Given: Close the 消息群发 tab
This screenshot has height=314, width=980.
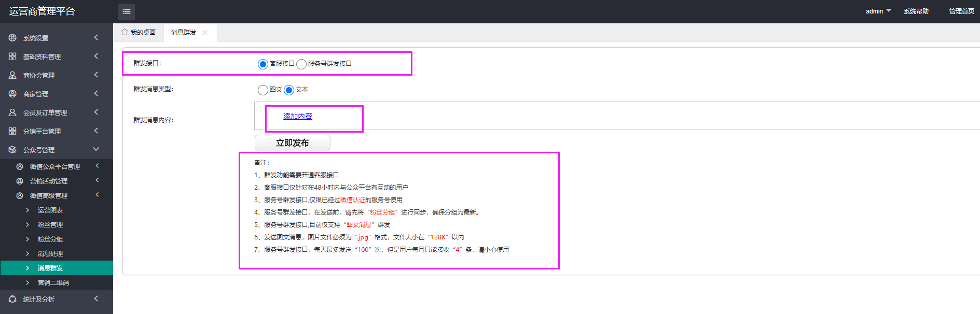Looking at the screenshot, I should [205, 32].
